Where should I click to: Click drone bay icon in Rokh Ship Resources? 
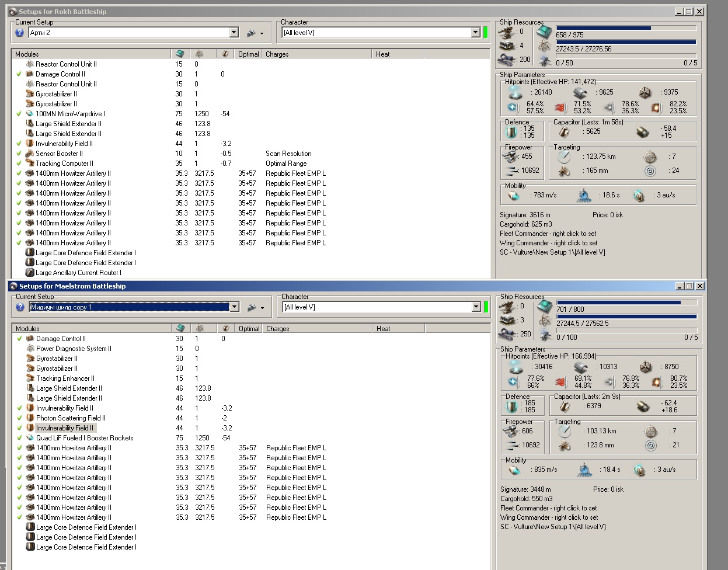pyautogui.click(x=545, y=61)
